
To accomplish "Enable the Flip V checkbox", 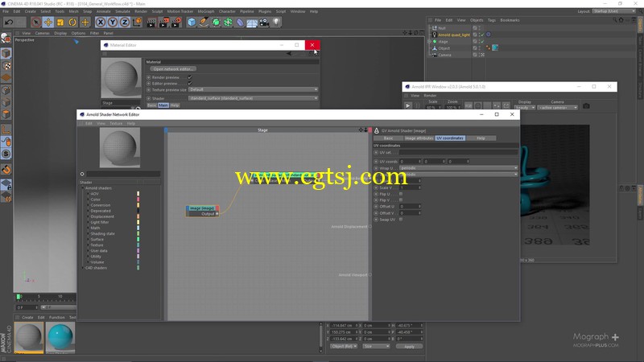I will [401, 200].
